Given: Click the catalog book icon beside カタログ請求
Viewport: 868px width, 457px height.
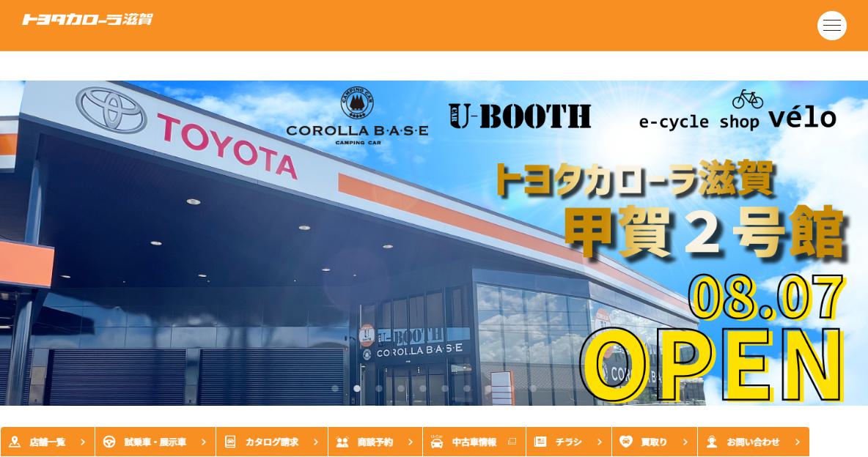Looking at the screenshot, I should [x=230, y=442].
